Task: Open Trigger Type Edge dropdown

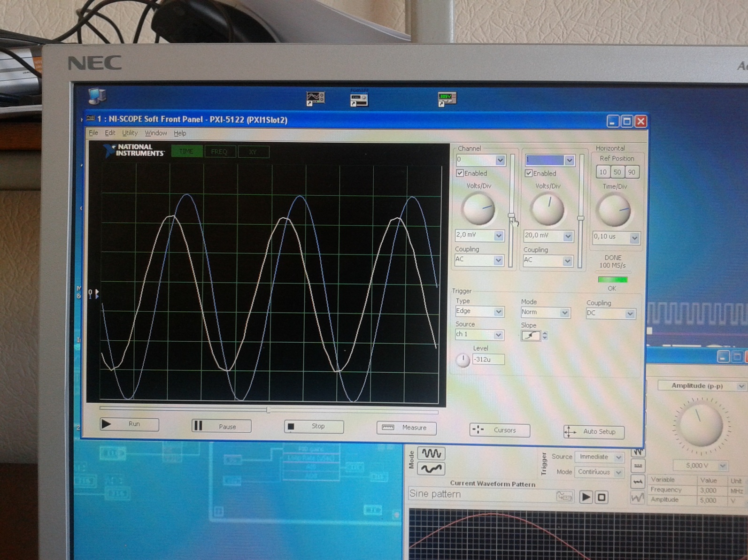Action: click(498, 312)
